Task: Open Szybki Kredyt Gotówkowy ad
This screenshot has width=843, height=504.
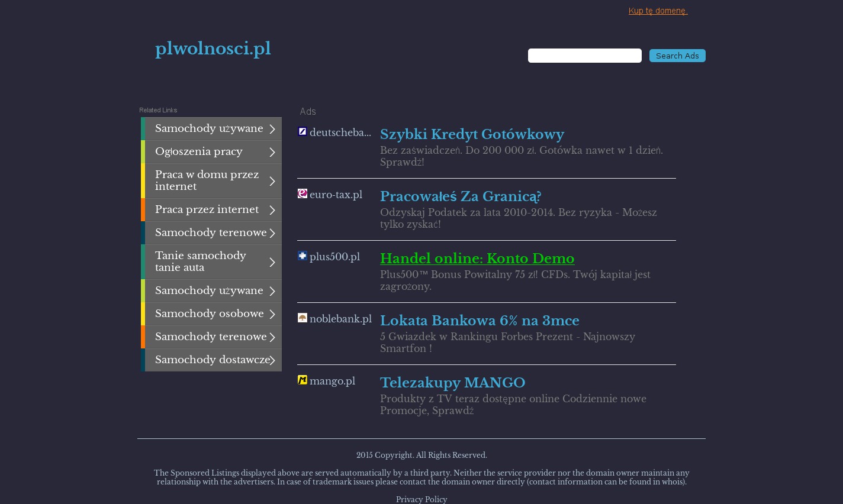Action: coord(471,134)
